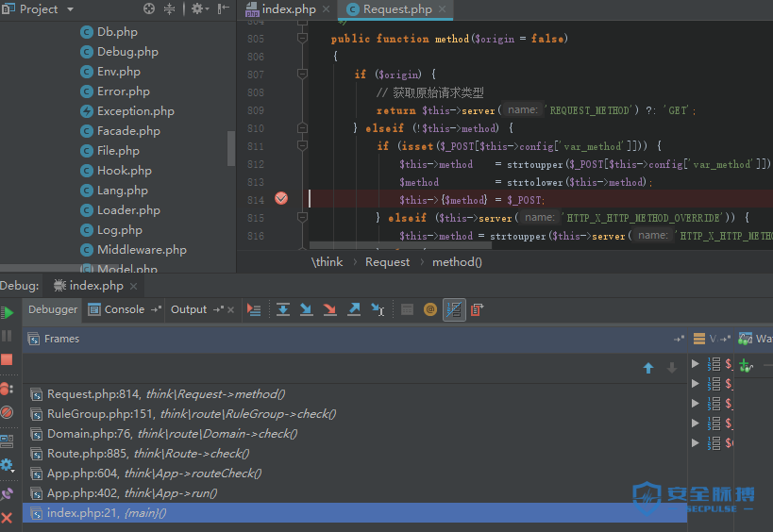Open Debug.php in the project tree
This screenshot has height=532, width=773.
point(127,52)
